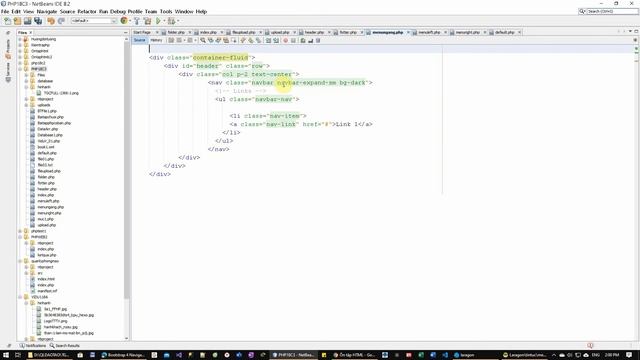Close the menungang.php editor tab
Viewport: 640px width, 360px height.
(x=408, y=32)
